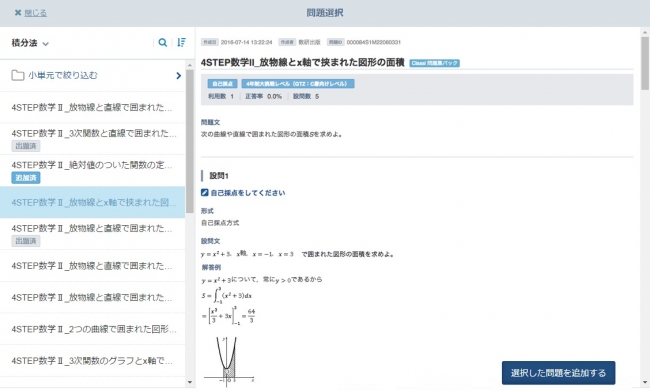
Task: Click the 閉じる link
Action: click(35, 13)
